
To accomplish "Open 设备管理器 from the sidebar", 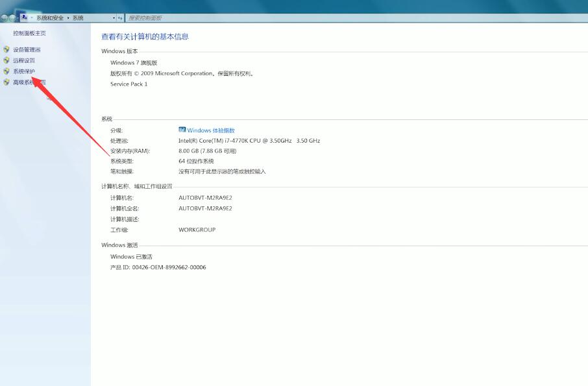I will pyautogui.click(x=27, y=49).
